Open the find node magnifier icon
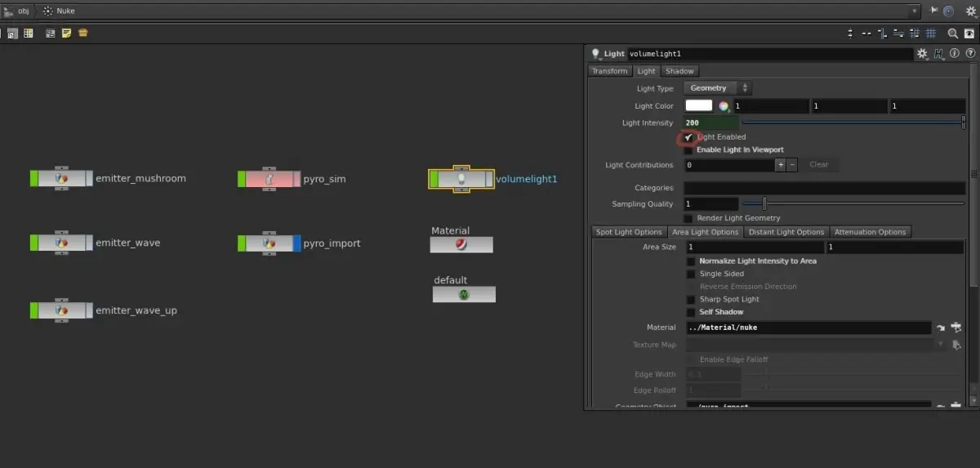Screen dimensions: 980x468 click(x=952, y=33)
